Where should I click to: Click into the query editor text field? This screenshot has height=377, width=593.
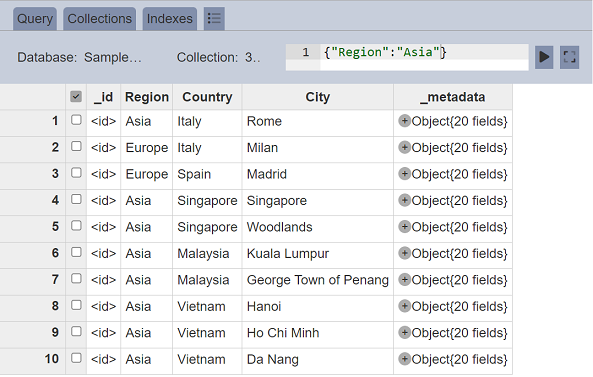[424, 57]
